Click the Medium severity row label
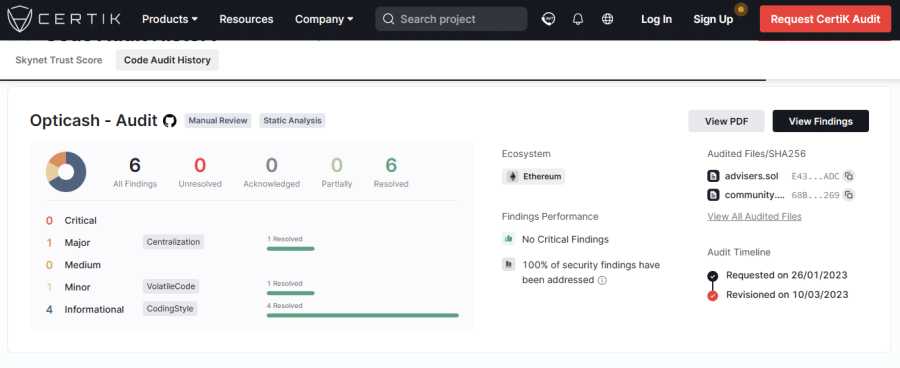Image resolution: width=900 pixels, height=368 pixels. [83, 265]
